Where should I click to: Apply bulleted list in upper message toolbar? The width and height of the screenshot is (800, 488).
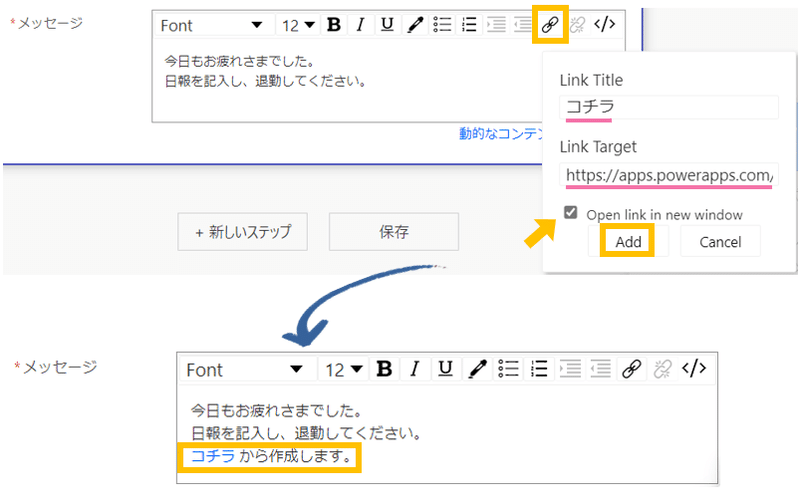(x=442, y=25)
